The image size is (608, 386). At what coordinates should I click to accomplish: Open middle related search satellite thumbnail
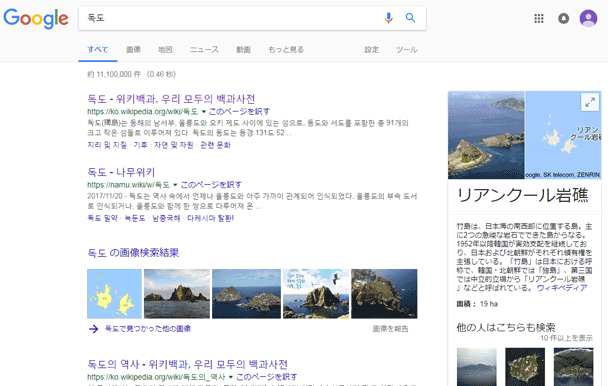tap(525, 367)
